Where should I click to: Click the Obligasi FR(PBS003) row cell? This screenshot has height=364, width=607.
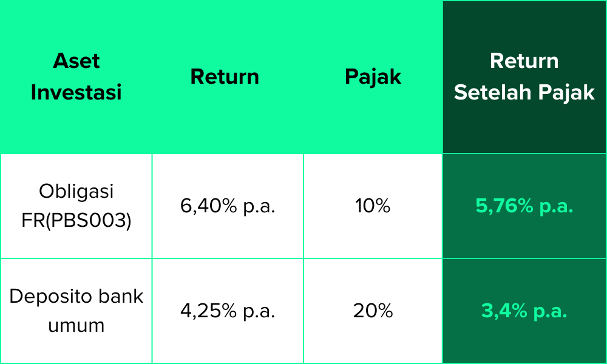76,206
